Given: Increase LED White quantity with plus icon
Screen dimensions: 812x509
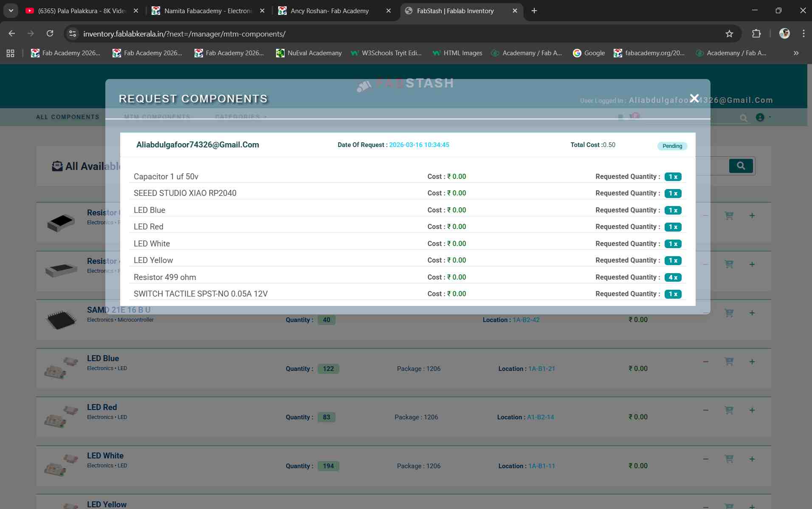Looking at the screenshot, I should 752,459.
